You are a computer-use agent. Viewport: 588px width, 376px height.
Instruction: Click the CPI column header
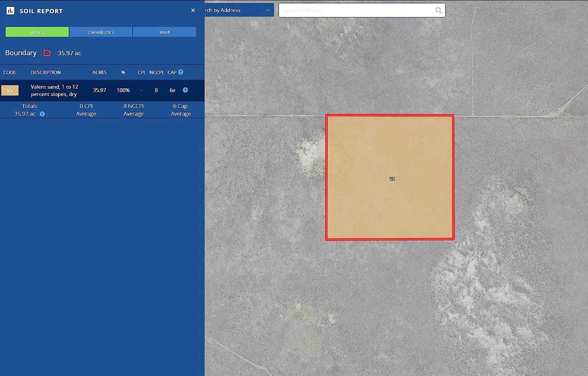click(141, 72)
